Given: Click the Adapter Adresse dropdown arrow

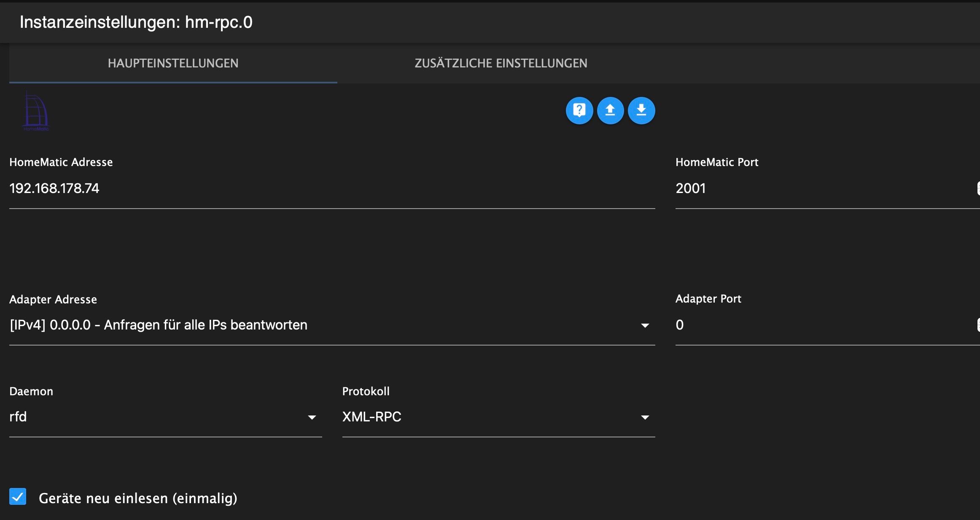Looking at the screenshot, I should 645,325.
